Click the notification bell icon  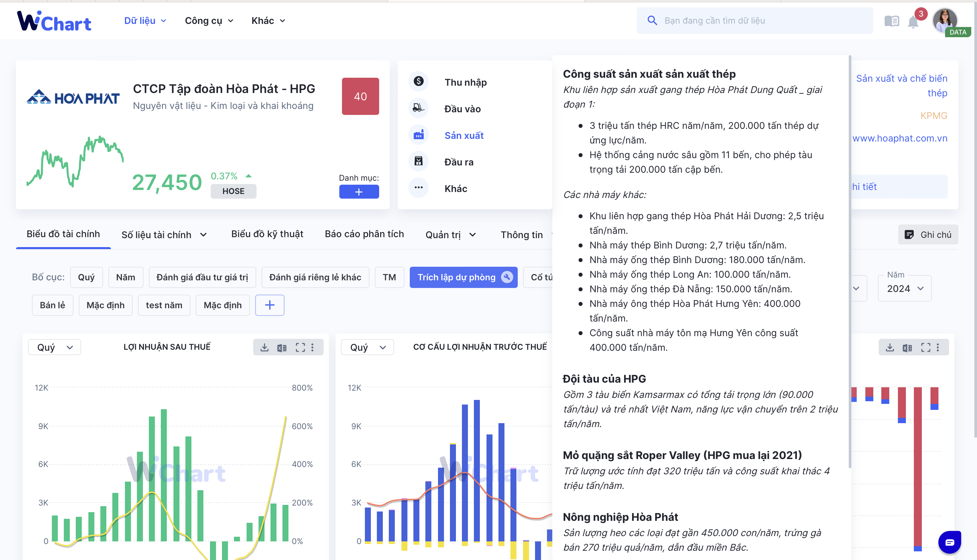(913, 22)
